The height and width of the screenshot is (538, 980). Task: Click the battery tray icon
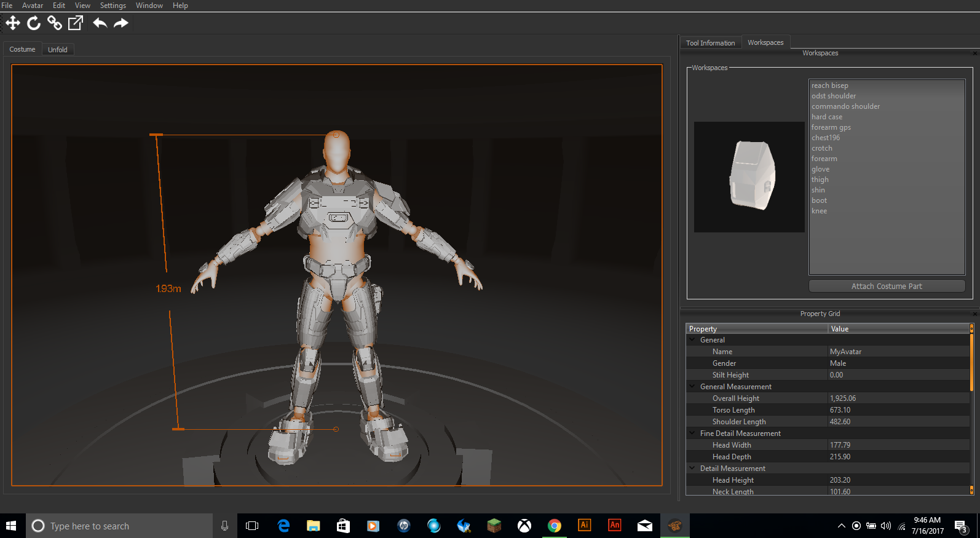(x=871, y=526)
